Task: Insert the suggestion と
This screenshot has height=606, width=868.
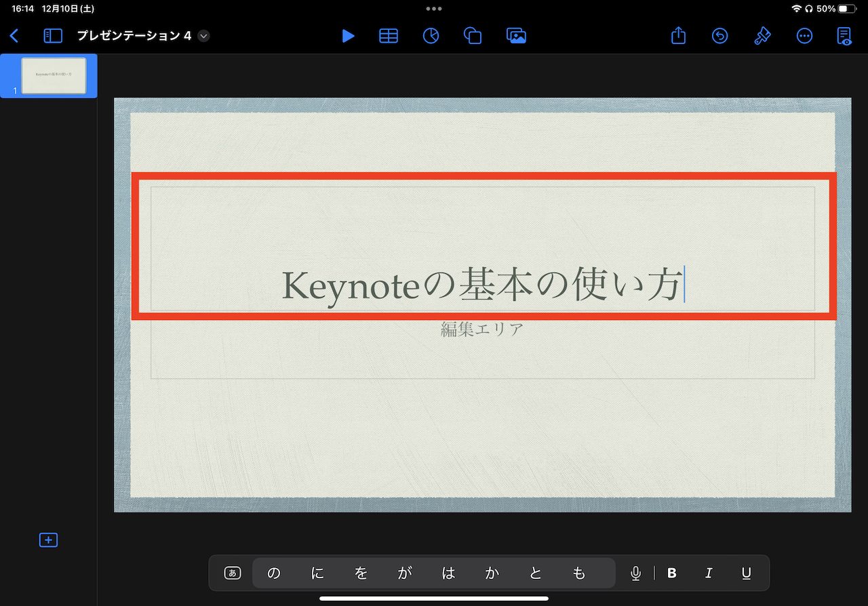Action: click(x=536, y=573)
